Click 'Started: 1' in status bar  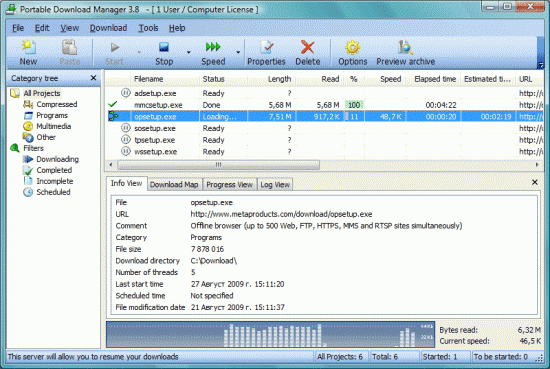pyautogui.click(x=440, y=357)
